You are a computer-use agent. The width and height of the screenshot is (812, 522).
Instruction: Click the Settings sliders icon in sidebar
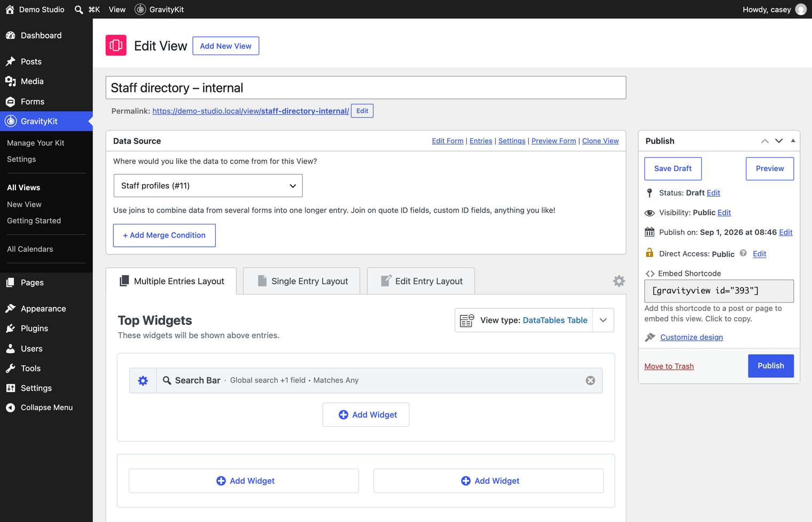11,388
